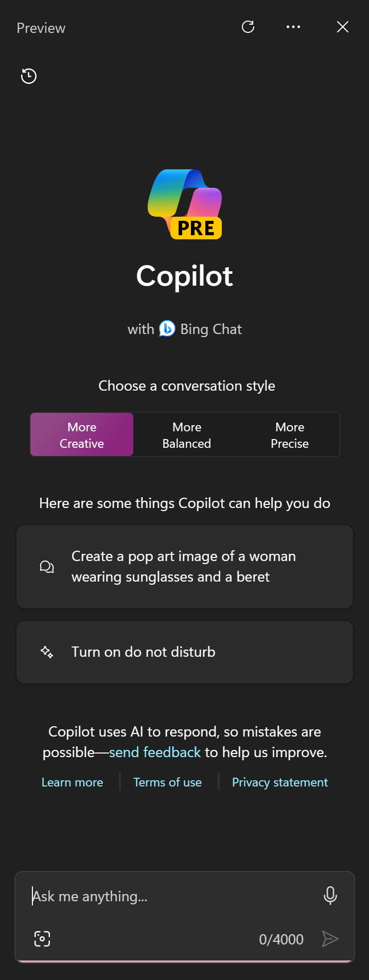
Task: Click the sparkle icon beside do not disturb
Action: click(x=47, y=652)
